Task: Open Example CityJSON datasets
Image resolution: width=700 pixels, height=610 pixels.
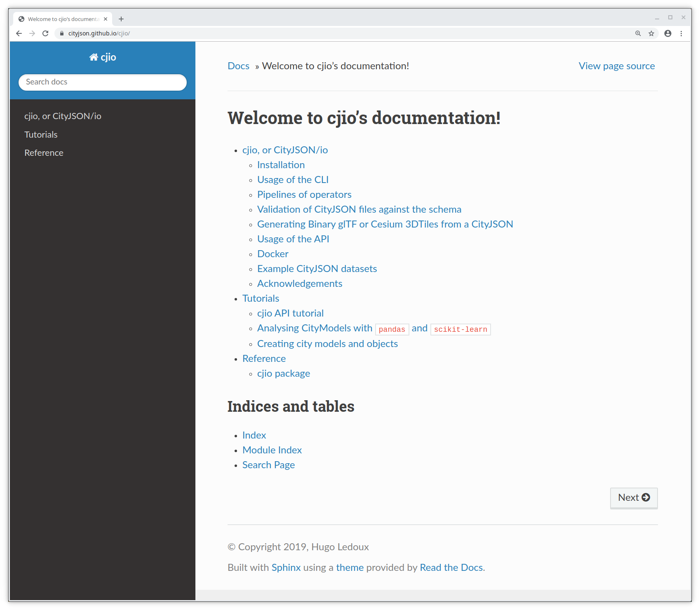Action: tap(317, 269)
